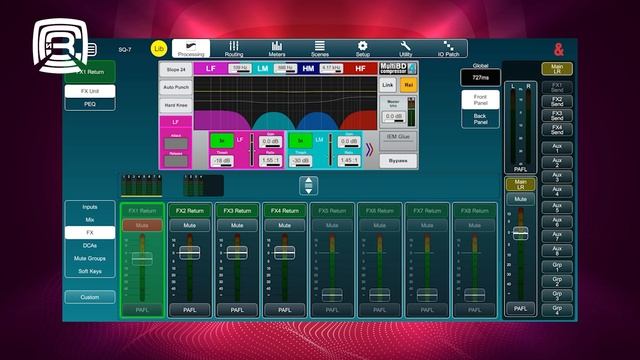
Task: Select DCAs in the layer list
Action: 90,245
